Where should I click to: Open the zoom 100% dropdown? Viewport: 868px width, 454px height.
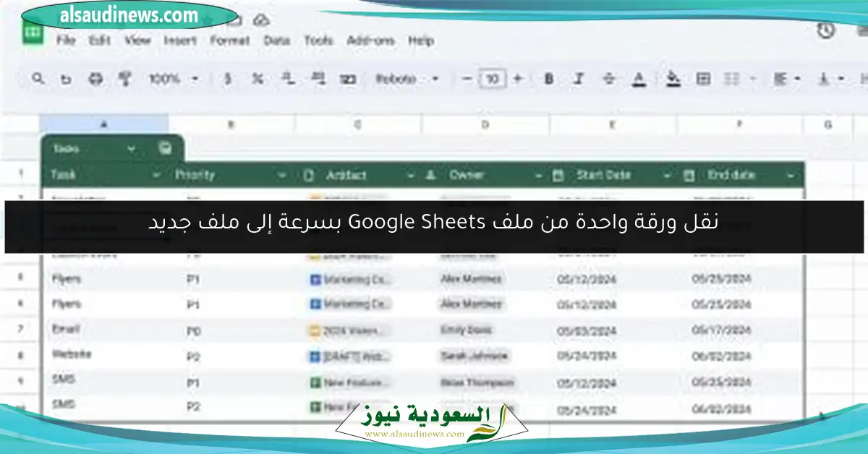(174, 79)
